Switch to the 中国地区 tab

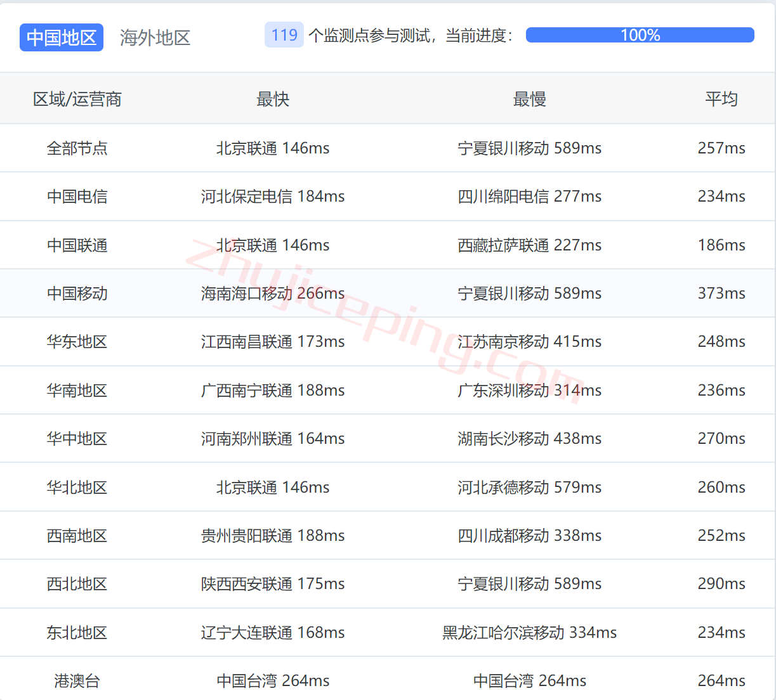click(62, 37)
